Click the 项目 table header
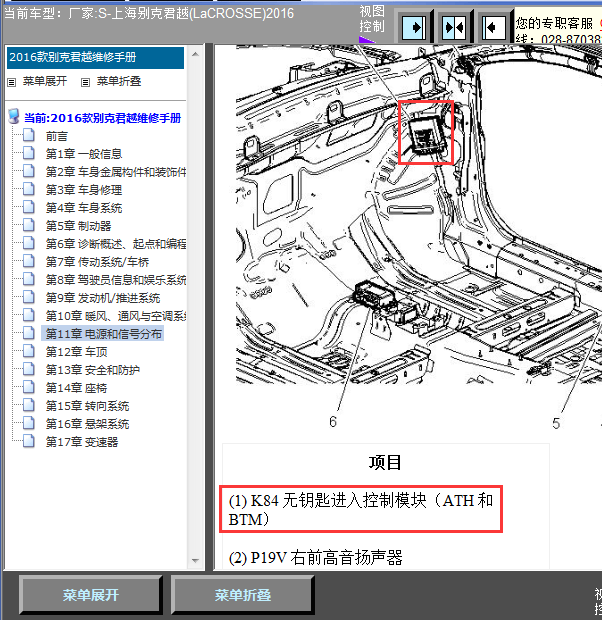The height and width of the screenshot is (620, 602). [x=385, y=463]
